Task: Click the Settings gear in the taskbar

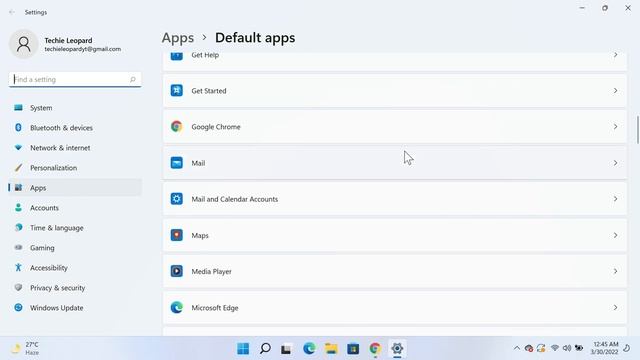Action: point(397,349)
